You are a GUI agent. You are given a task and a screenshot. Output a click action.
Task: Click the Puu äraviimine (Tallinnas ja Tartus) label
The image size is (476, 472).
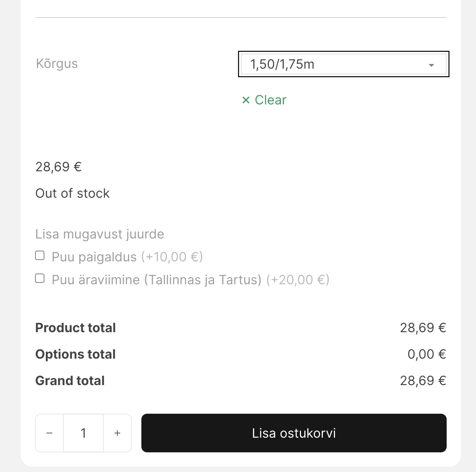[x=156, y=280]
